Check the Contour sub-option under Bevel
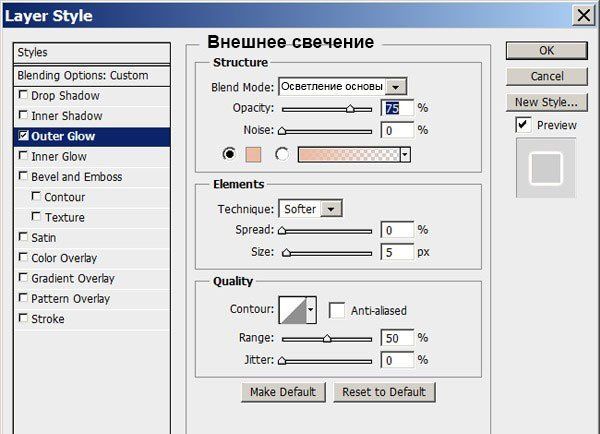 pyautogui.click(x=36, y=196)
